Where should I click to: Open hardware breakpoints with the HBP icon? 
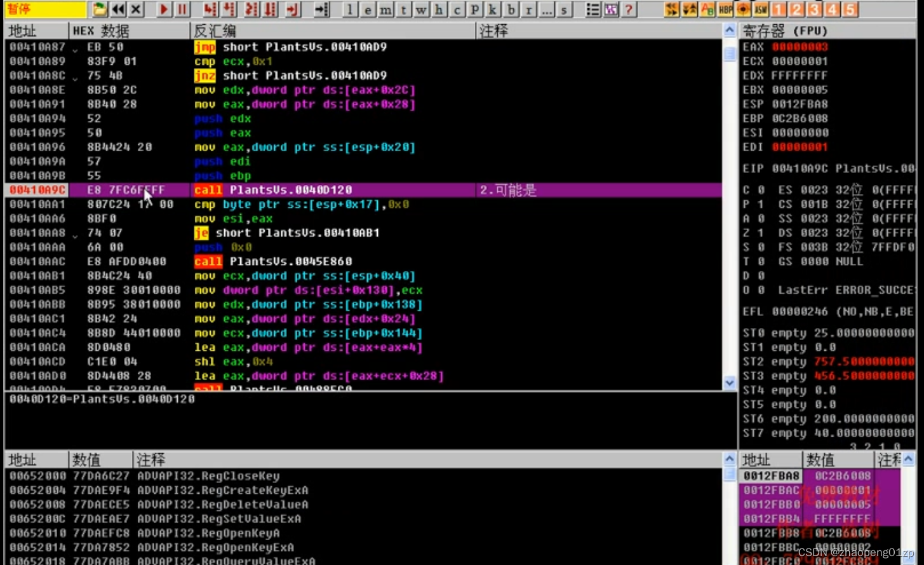pyautogui.click(x=725, y=10)
